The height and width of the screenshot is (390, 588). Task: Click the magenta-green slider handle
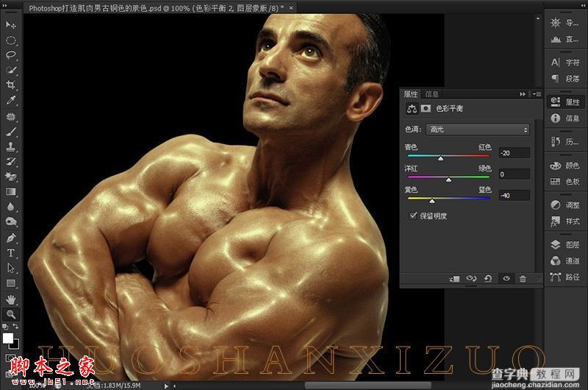pos(448,180)
